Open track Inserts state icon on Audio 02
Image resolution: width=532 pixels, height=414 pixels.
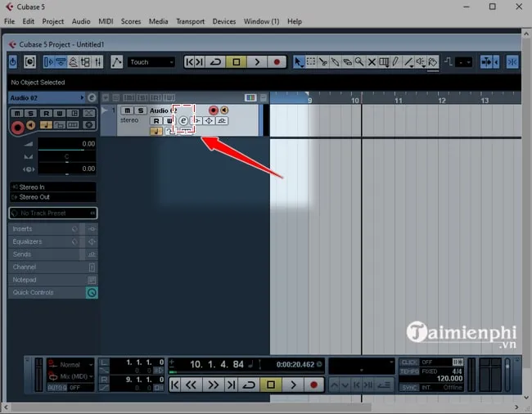(x=196, y=121)
